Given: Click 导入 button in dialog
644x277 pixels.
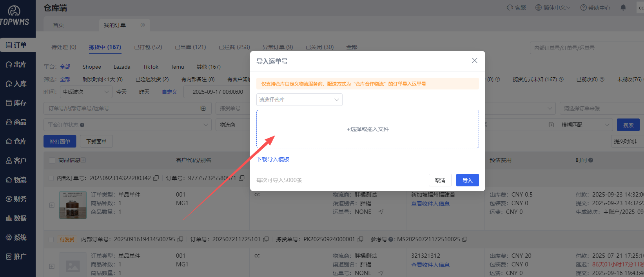Looking at the screenshot, I should [468, 180].
